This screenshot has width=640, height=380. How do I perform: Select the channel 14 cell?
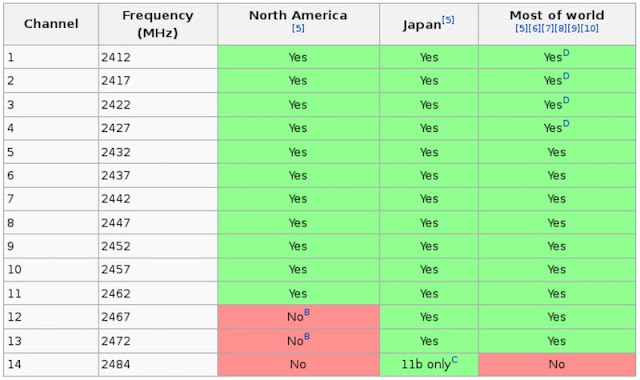[51, 364]
